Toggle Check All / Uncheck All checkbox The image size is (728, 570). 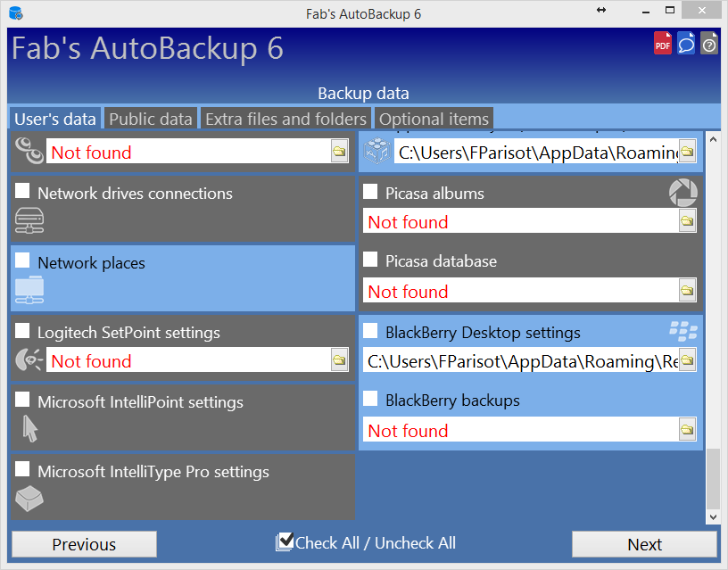tap(285, 541)
